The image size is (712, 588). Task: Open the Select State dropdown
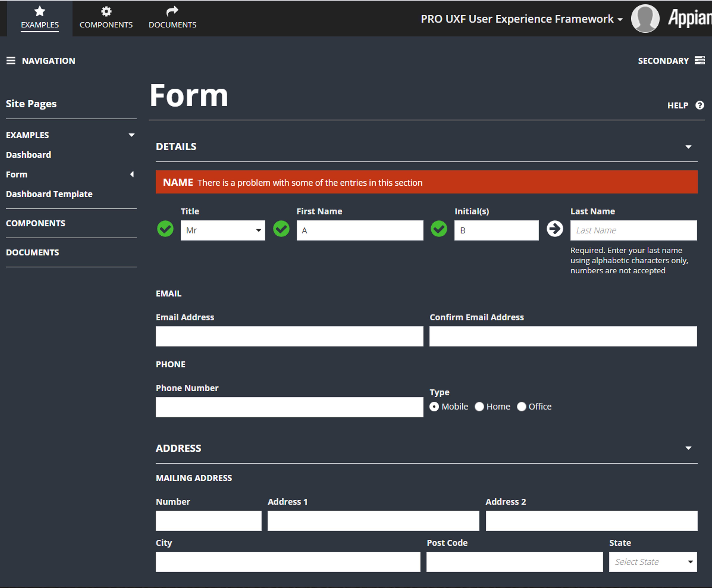pos(653,562)
